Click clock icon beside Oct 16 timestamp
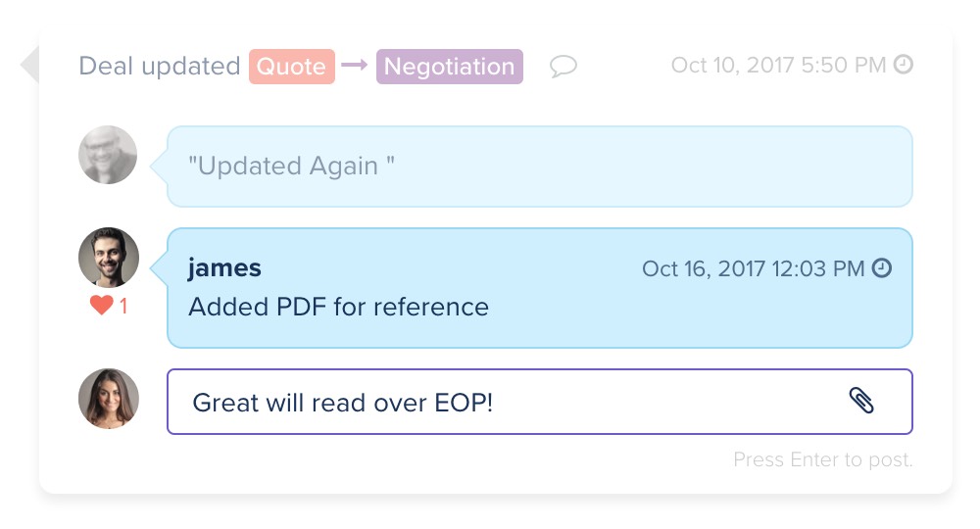 pos(882,268)
